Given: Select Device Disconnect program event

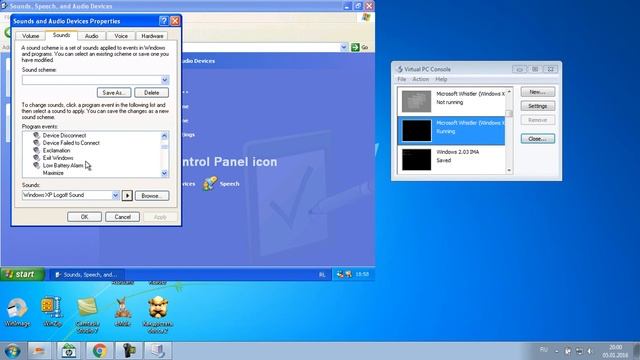Looking at the screenshot, I should tap(64, 135).
